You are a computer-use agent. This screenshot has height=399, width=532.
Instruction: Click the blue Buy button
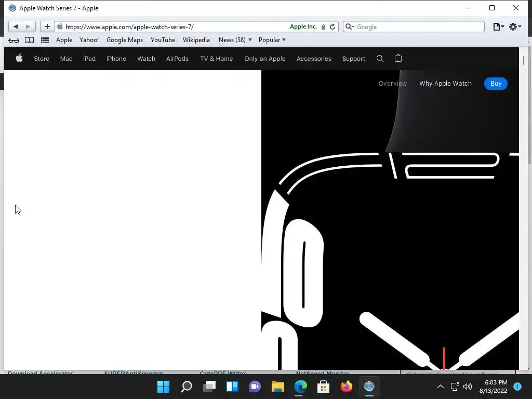[496, 84]
